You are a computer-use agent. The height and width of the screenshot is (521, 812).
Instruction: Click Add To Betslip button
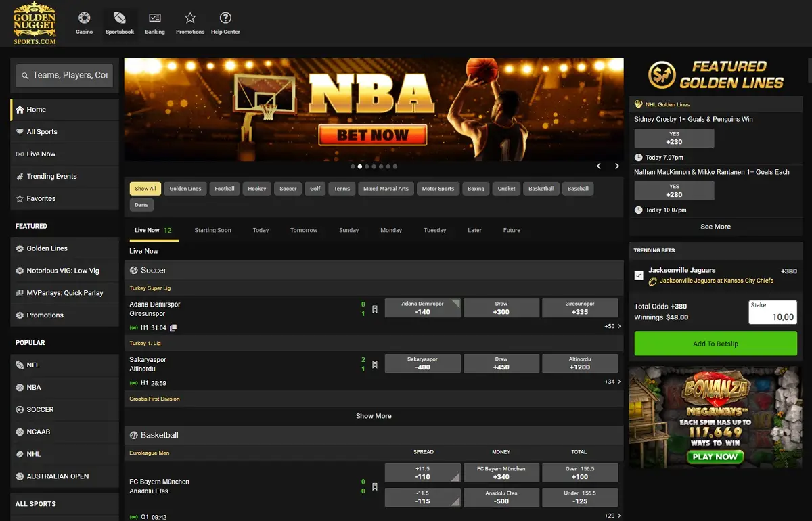pos(715,344)
